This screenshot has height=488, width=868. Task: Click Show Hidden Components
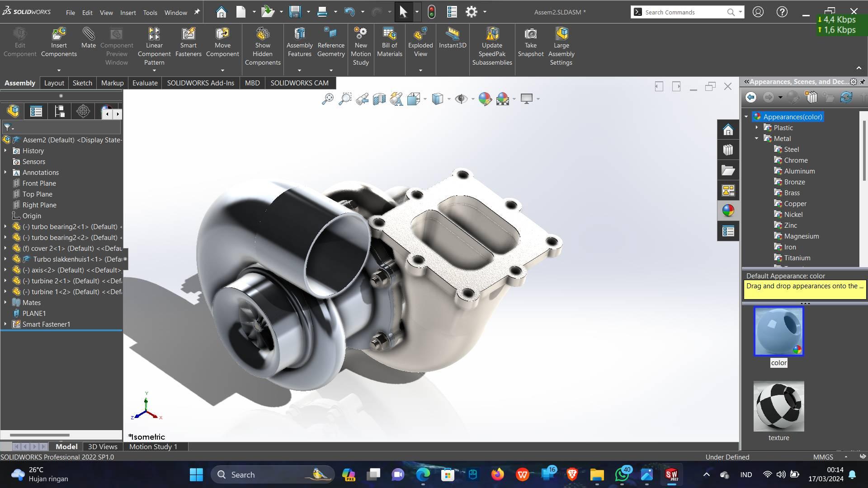click(x=263, y=46)
